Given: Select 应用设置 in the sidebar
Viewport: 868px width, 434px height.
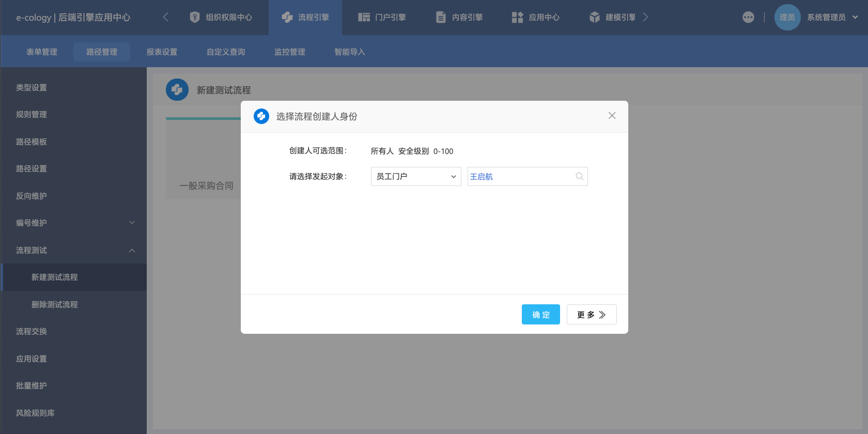Looking at the screenshot, I should point(73,359).
